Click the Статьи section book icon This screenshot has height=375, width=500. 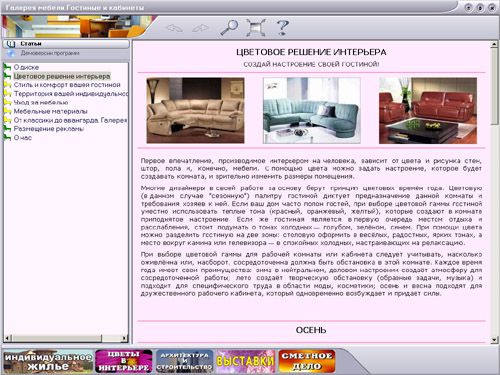(11, 44)
